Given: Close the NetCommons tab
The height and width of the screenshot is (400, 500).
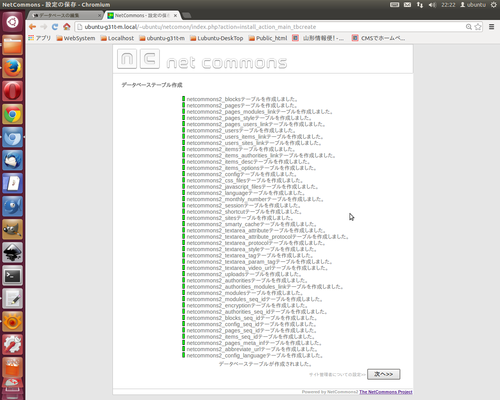Looking at the screenshot, I should point(175,15).
